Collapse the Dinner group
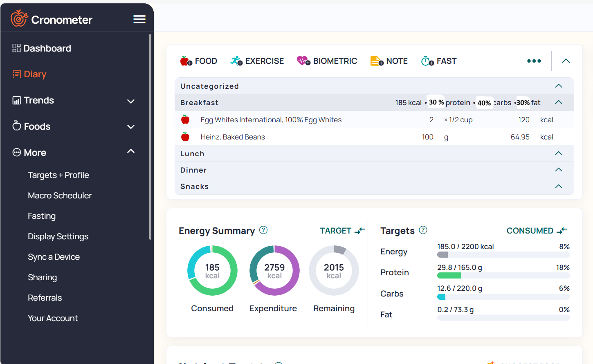593x364 pixels. click(x=559, y=170)
